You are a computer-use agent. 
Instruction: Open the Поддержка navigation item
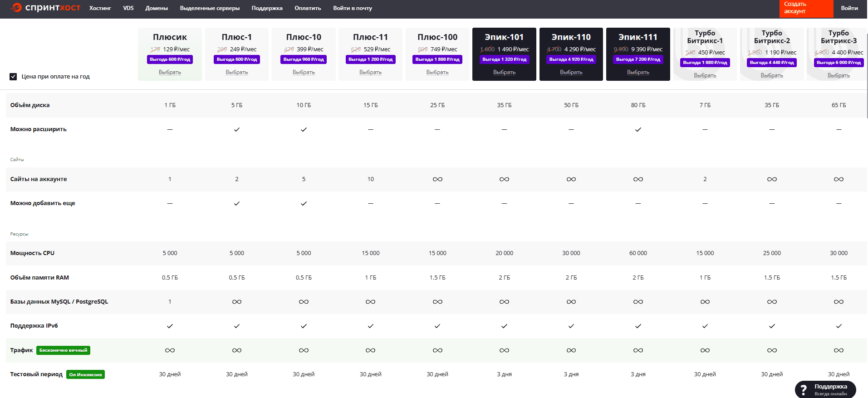click(x=267, y=8)
